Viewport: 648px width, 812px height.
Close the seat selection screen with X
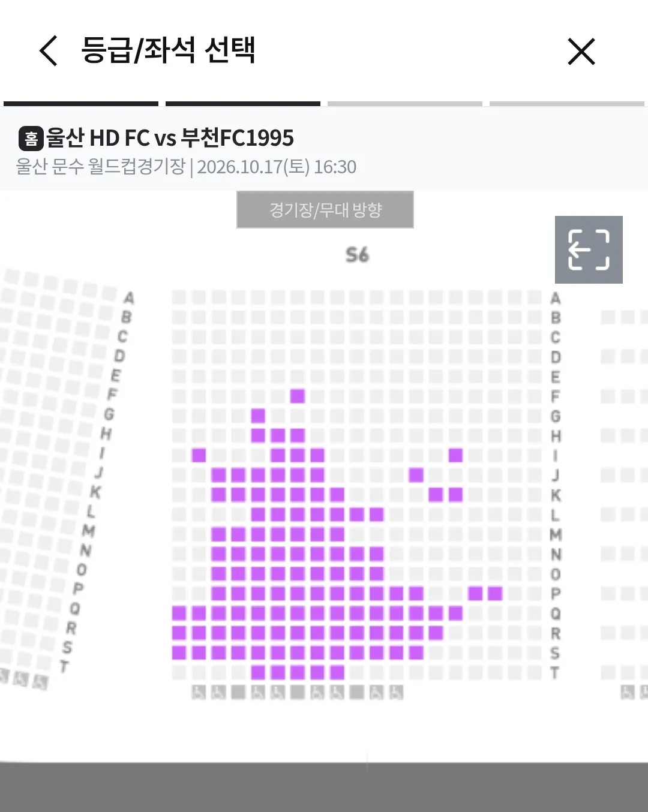(581, 51)
